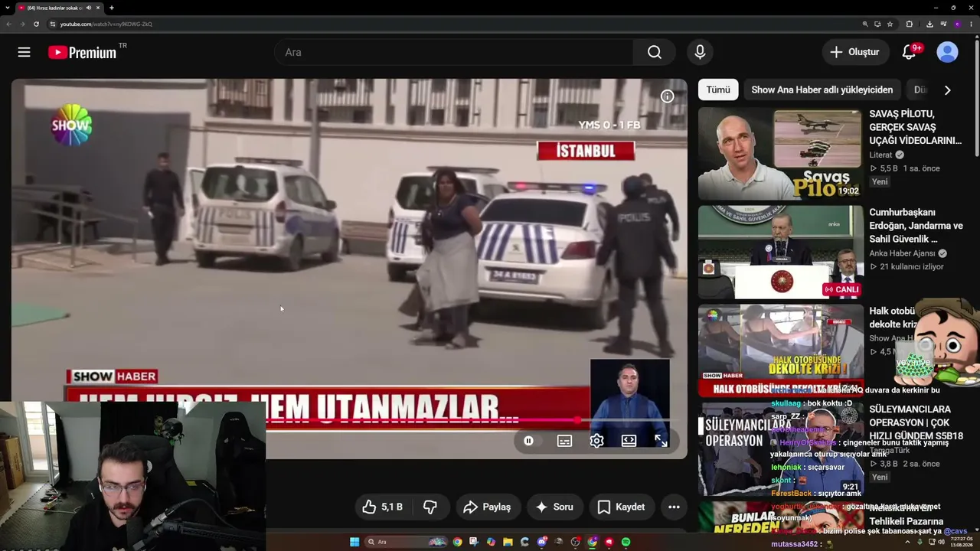Visit the Literat channel
Image resolution: width=980 pixels, height=551 pixels.
click(880, 155)
